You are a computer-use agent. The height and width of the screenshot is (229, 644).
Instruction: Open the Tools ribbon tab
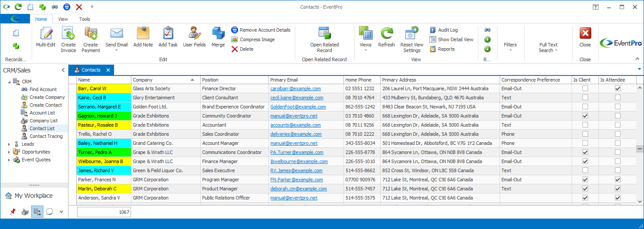(x=85, y=19)
